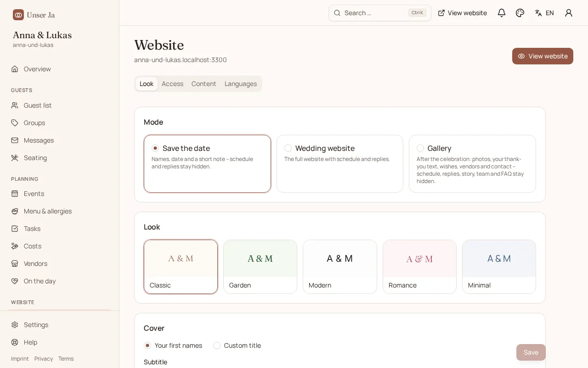The image size is (588, 368).
Task: Open the theme palette icon
Action: point(520,13)
